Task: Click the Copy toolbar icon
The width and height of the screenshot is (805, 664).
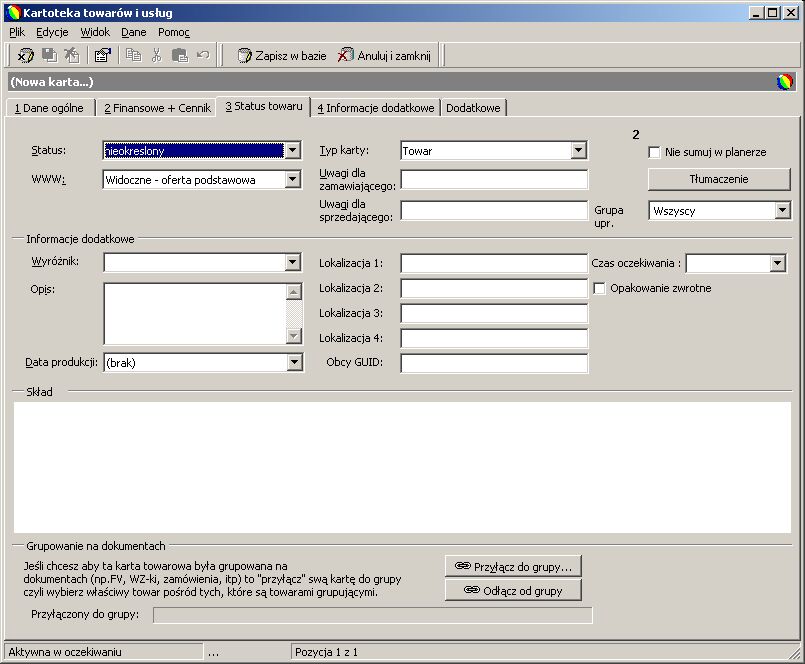Action: click(133, 55)
